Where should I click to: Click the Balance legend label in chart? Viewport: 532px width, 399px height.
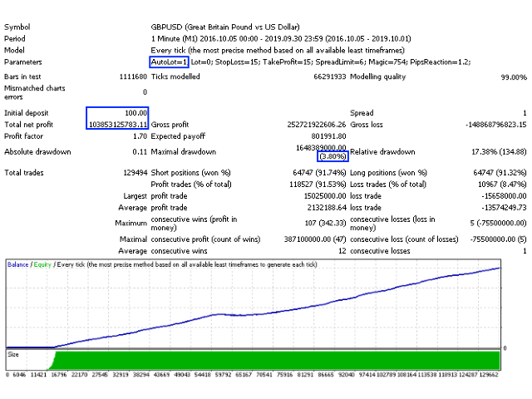coord(18,264)
